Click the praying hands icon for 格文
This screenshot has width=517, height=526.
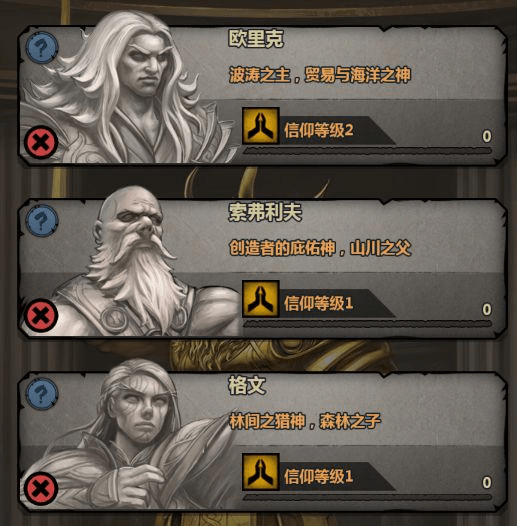(x=261, y=472)
